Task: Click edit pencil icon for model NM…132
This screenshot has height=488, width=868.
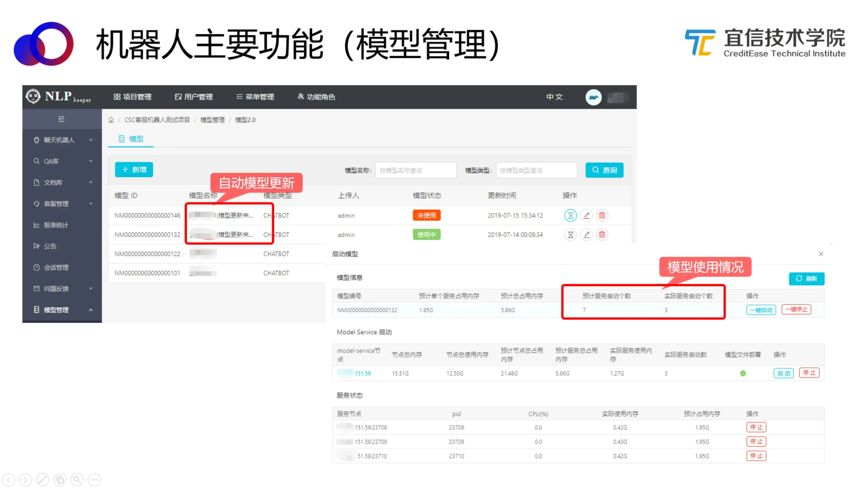Action: (586, 234)
